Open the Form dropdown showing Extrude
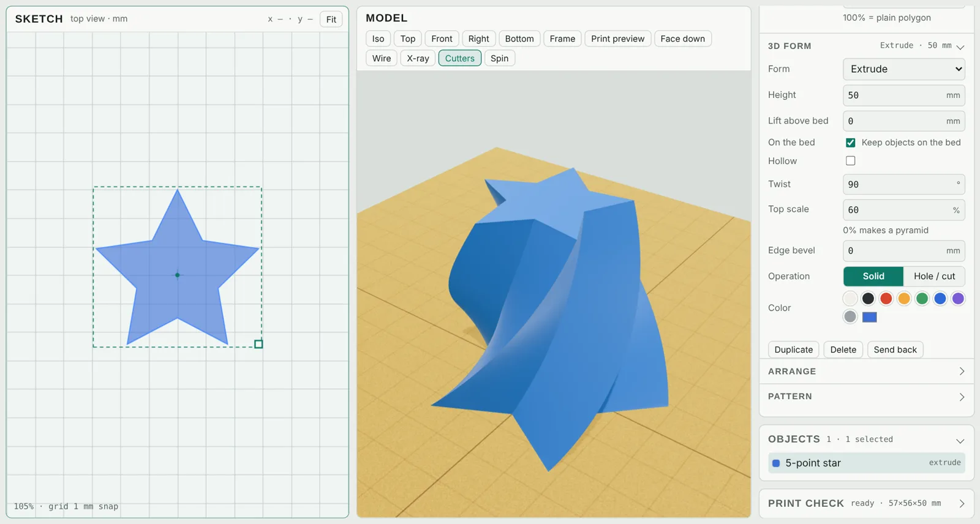The image size is (980, 524). 904,69
